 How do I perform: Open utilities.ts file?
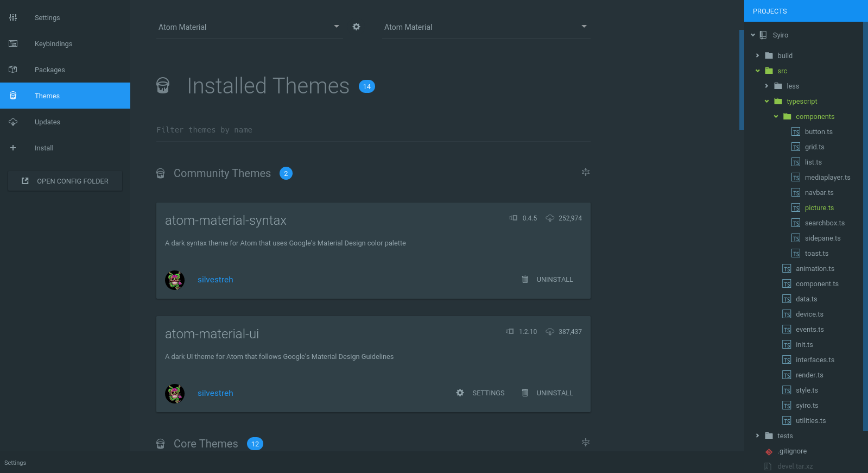810,421
